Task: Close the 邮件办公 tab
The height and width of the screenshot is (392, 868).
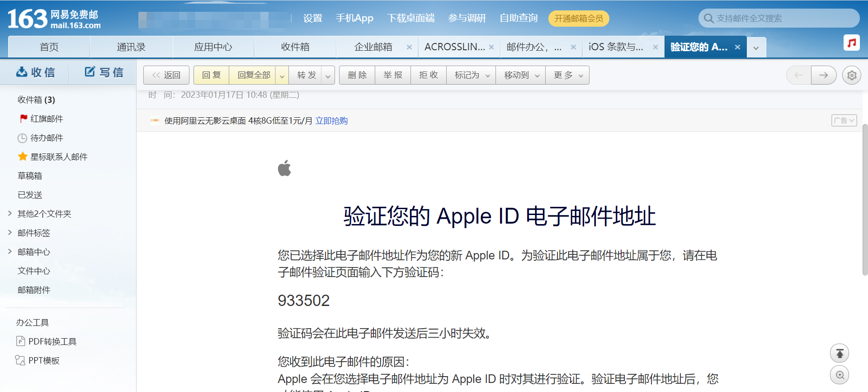Action: click(x=573, y=47)
